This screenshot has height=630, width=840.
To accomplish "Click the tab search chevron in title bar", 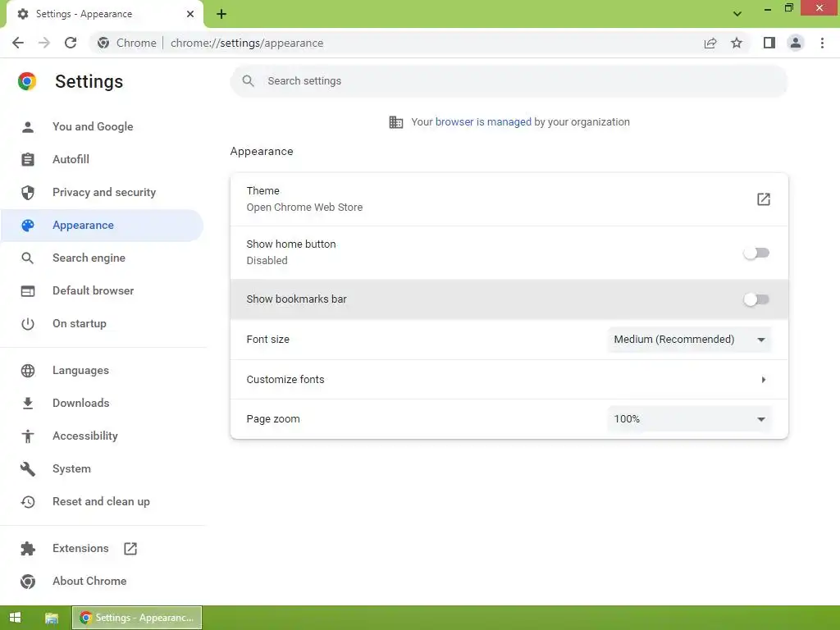I will pyautogui.click(x=737, y=14).
